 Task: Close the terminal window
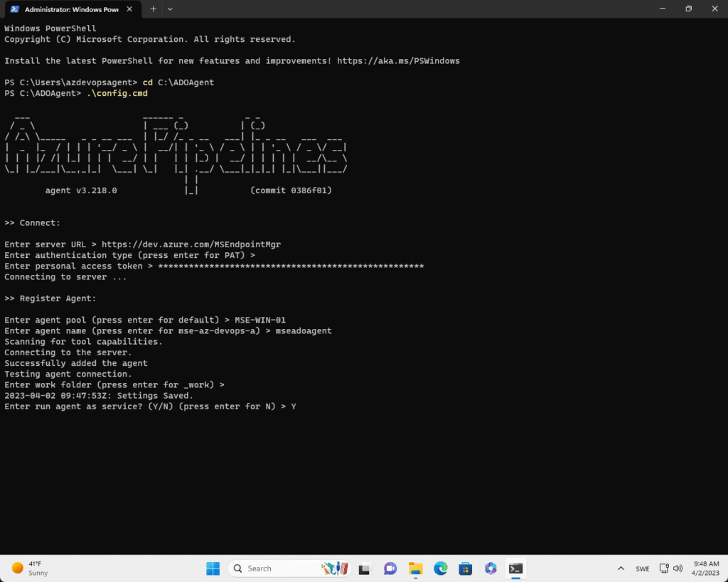[x=715, y=9]
